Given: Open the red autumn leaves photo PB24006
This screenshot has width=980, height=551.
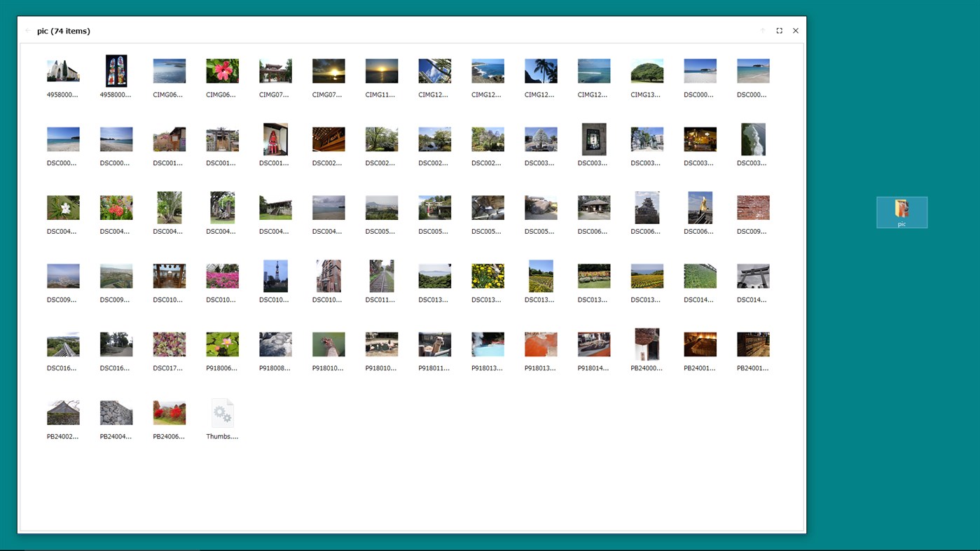Looking at the screenshot, I should tap(169, 412).
